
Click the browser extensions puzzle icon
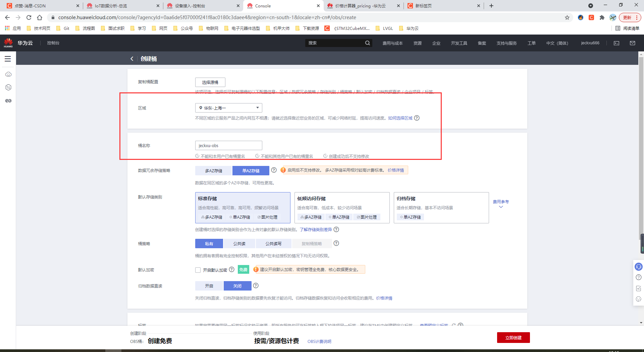click(x=602, y=17)
